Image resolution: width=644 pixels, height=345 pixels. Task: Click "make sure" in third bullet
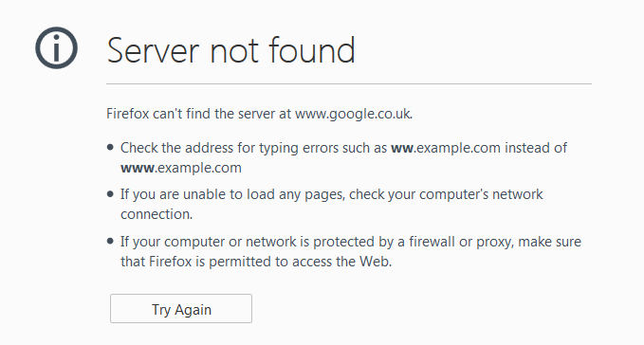[x=549, y=242]
